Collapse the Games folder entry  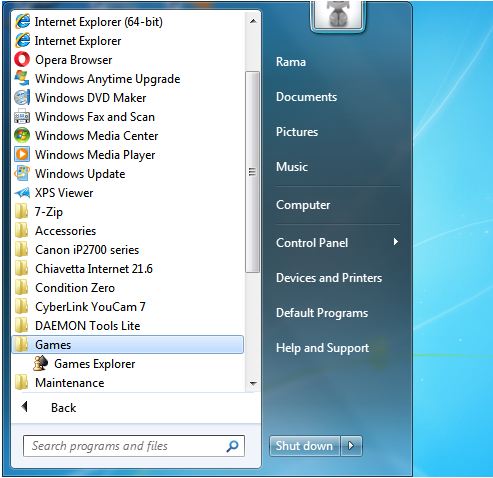(128, 345)
